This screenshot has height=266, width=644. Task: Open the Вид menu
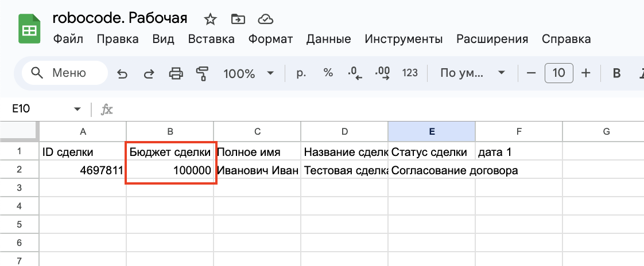tap(163, 40)
